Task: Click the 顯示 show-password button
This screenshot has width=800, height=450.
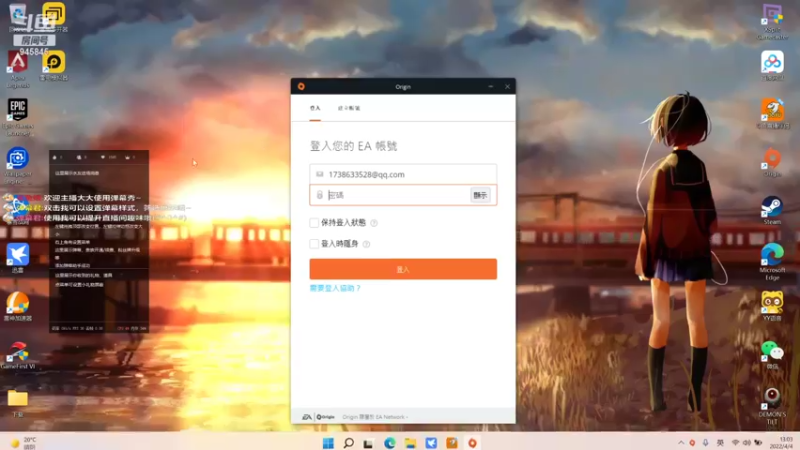Action: pyautogui.click(x=480, y=195)
